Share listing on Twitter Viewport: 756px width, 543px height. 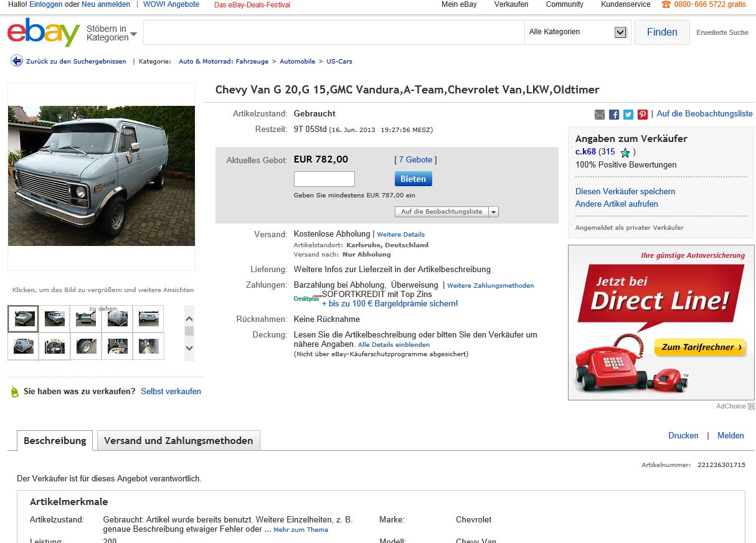628,115
